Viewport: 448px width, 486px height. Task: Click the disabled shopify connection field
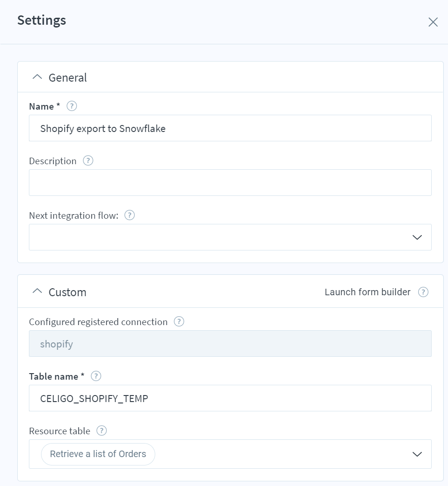(x=230, y=344)
